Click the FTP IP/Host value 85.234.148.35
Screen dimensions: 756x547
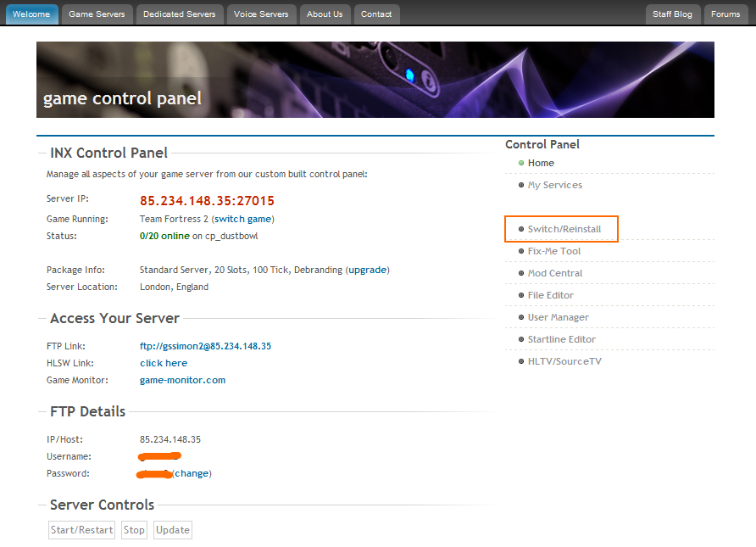pos(170,439)
